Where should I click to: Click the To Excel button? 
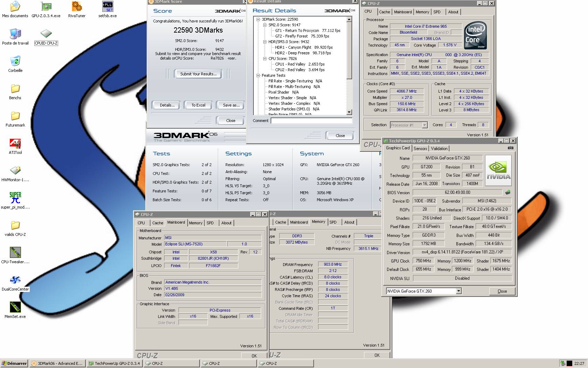pos(198,105)
